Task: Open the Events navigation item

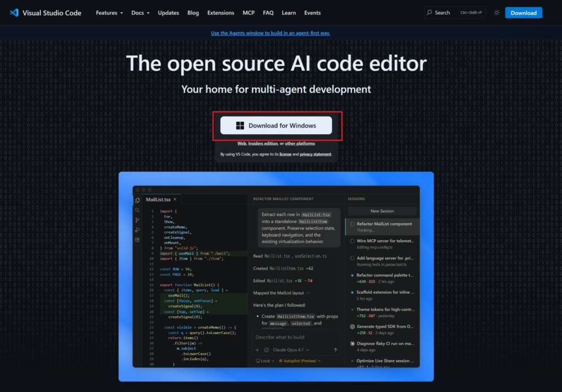Action: pyautogui.click(x=312, y=13)
